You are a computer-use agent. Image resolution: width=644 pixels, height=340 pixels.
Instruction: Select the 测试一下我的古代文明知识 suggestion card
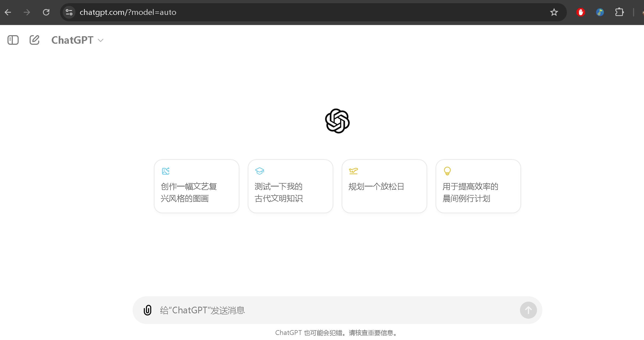click(x=291, y=186)
